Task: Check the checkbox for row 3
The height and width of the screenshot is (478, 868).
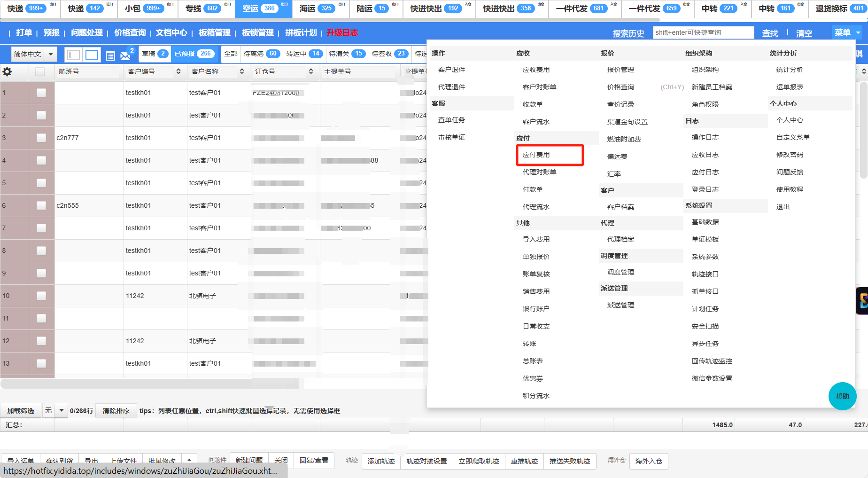Action: point(41,138)
